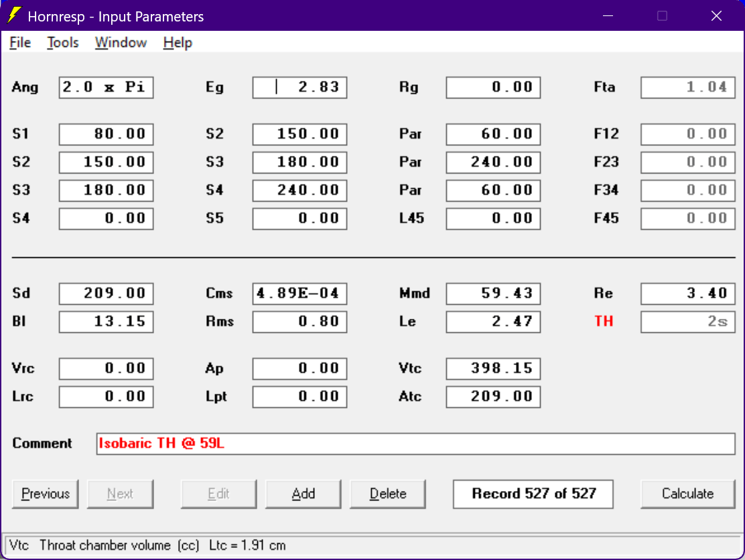Click the F45 field
This screenshot has height=560, width=745.
tap(687, 218)
